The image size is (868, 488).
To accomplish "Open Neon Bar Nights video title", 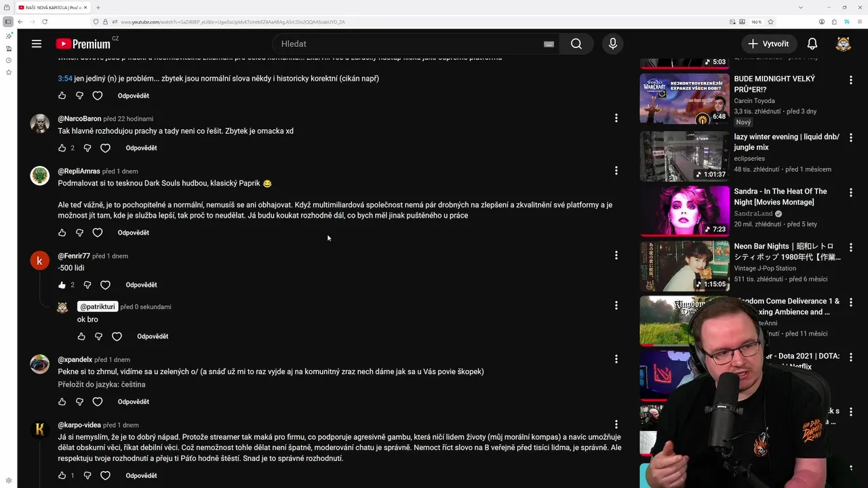I will click(x=787, y=251).
